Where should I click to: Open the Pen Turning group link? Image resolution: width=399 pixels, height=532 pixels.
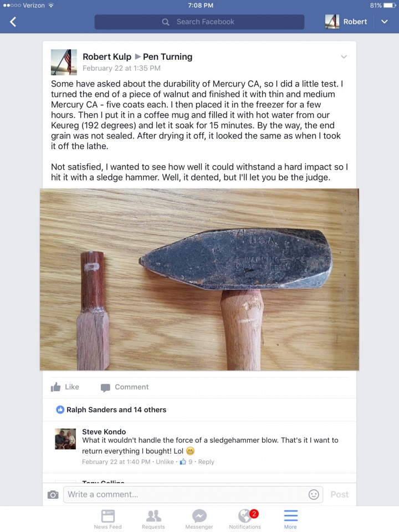pos(167,57)
